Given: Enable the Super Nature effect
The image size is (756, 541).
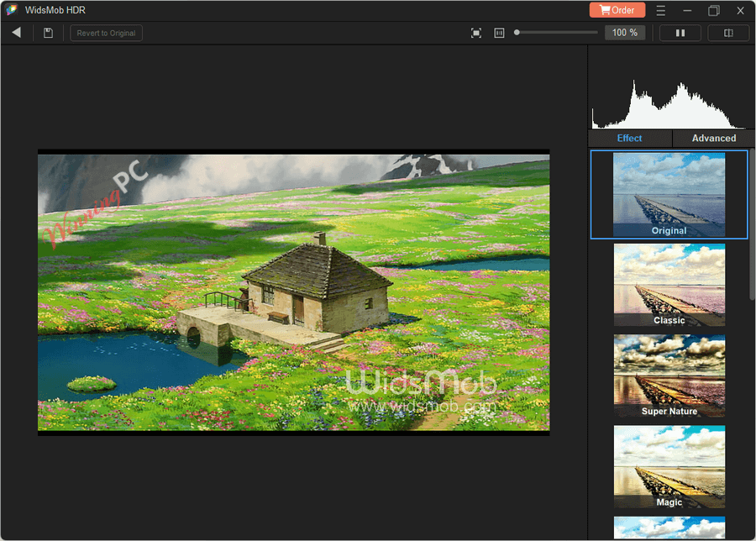Looking at the screenshot, I should tap(669, 375).
